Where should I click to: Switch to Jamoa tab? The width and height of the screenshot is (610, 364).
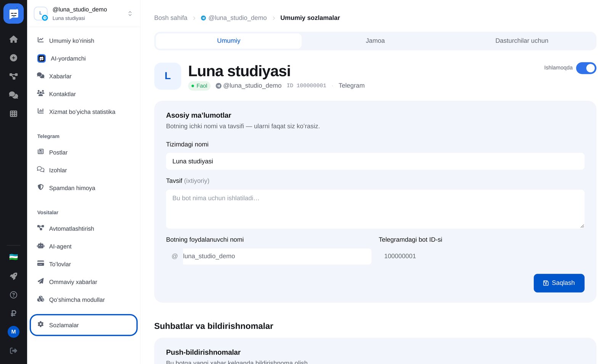[375, 41]
